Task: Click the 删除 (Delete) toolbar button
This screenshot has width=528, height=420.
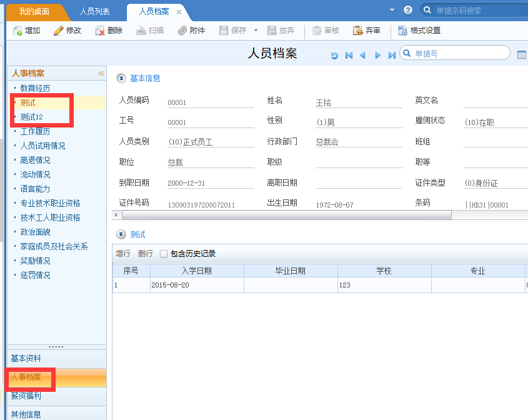Action: coord(109,31)
